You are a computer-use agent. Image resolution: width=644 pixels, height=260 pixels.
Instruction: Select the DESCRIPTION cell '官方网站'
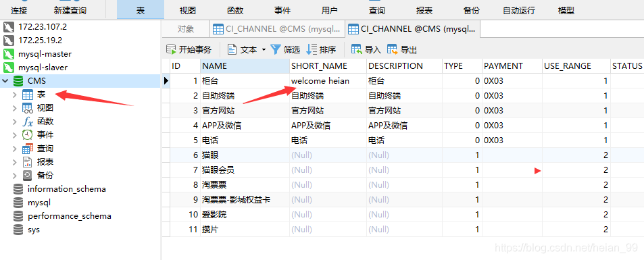[404, 111]
